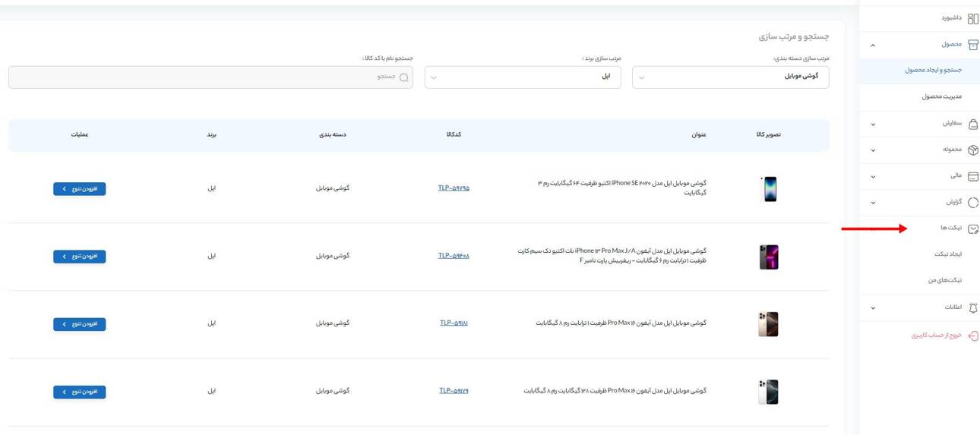The height and width of the screenshot is (435, 980).
Task: Click the Tickets (تیکت ها) icon
Action: tap(972, 229)
